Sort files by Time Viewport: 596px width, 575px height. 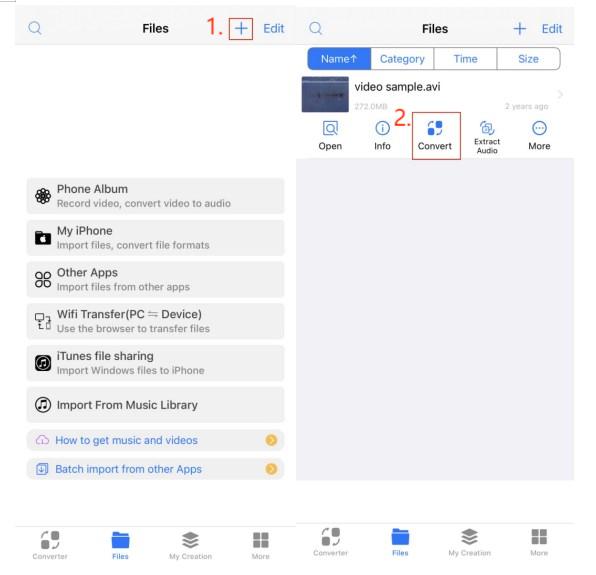(465, 59)
